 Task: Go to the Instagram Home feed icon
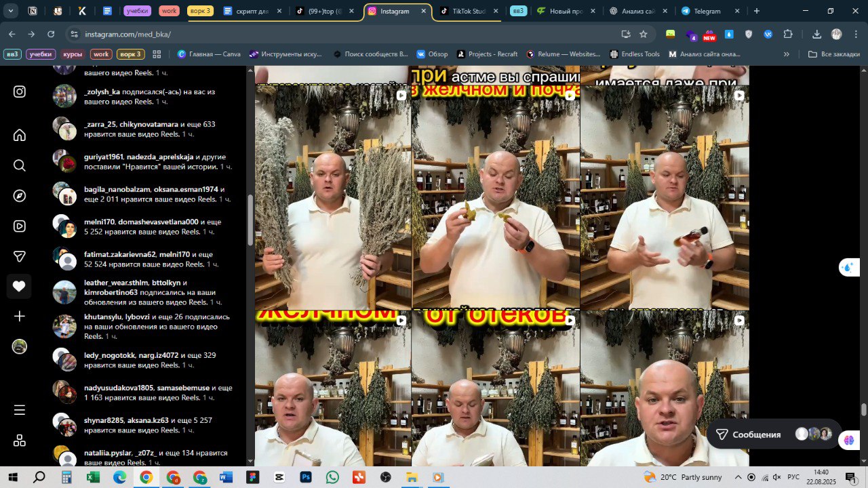click(20, 135)
